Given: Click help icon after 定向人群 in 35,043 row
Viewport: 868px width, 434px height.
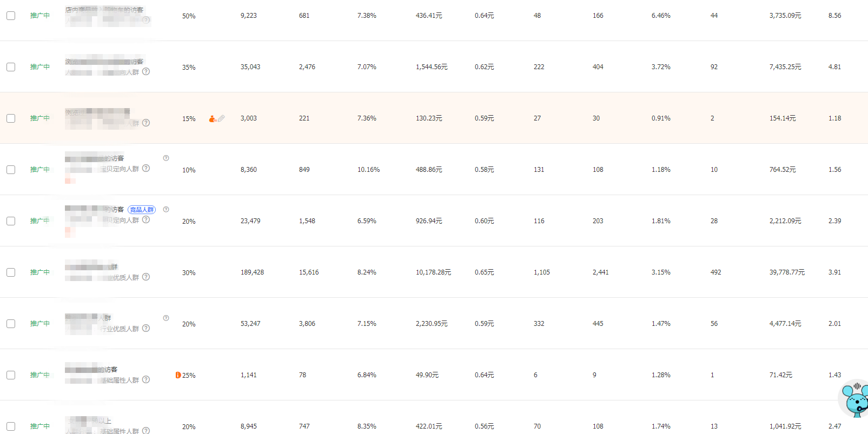Looking at the screenshot, I should 146,71.
